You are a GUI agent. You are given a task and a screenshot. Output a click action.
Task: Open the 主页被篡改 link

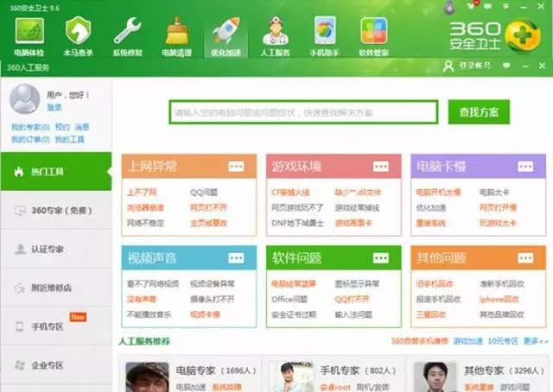tap(209, 223)
